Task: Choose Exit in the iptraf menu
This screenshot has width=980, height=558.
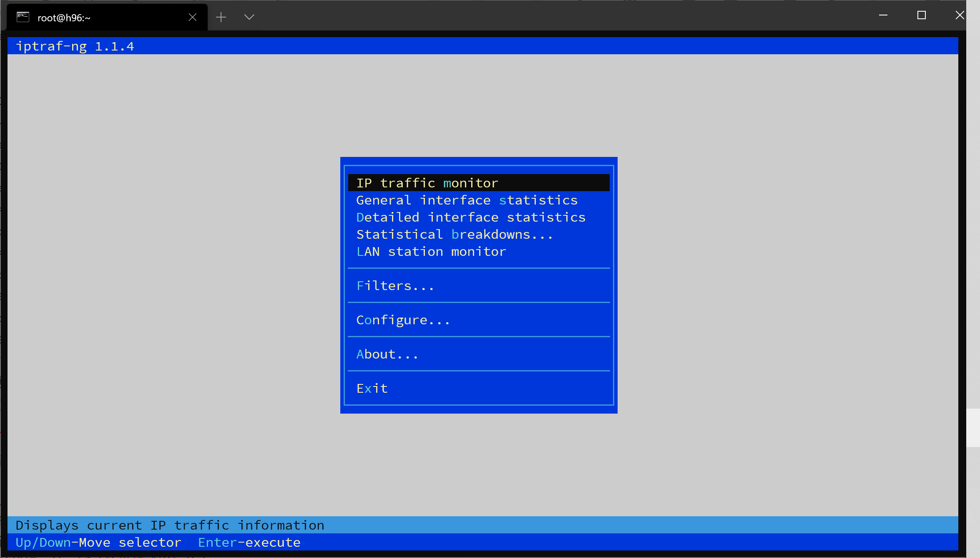Action: [372, 388]
